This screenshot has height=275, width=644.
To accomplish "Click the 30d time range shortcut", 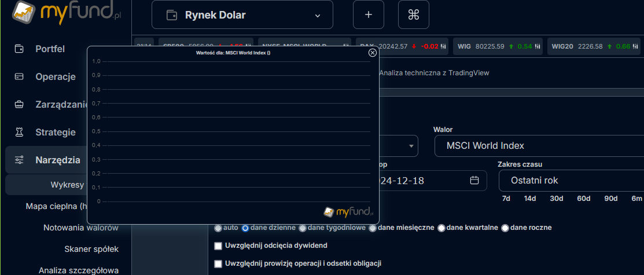I will pyautogui.click(x=556, y=199).
